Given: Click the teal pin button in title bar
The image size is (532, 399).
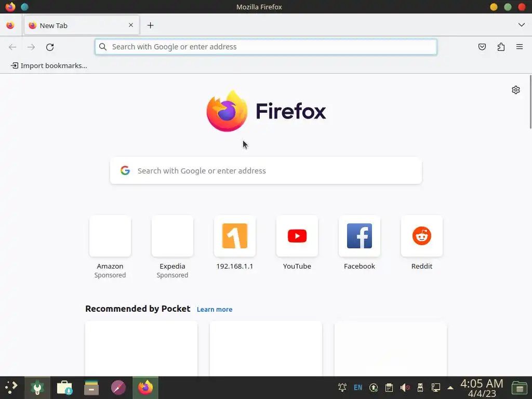Looking at the screenshot, I should [24, 7].
